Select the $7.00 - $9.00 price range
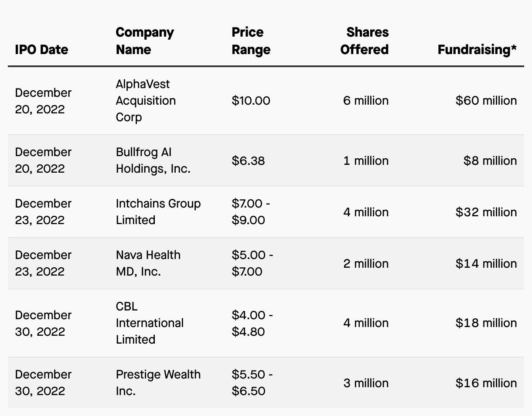532x416 pixels. (250, 212)
